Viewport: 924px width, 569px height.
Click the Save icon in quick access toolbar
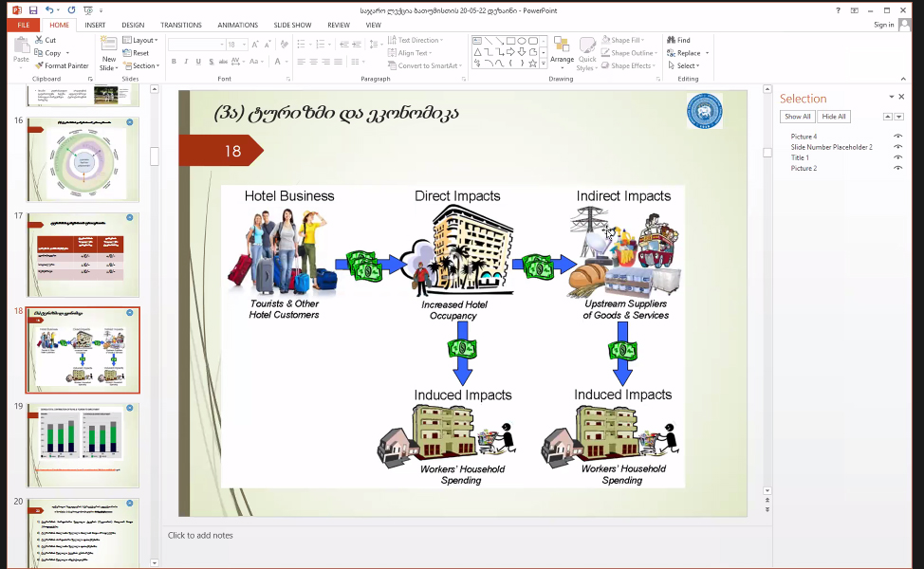coord(33,9)
